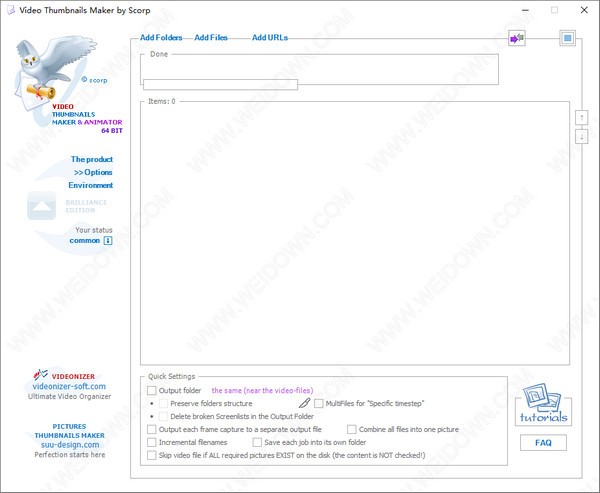Open suu-design.com link

[x=70, y=445]
